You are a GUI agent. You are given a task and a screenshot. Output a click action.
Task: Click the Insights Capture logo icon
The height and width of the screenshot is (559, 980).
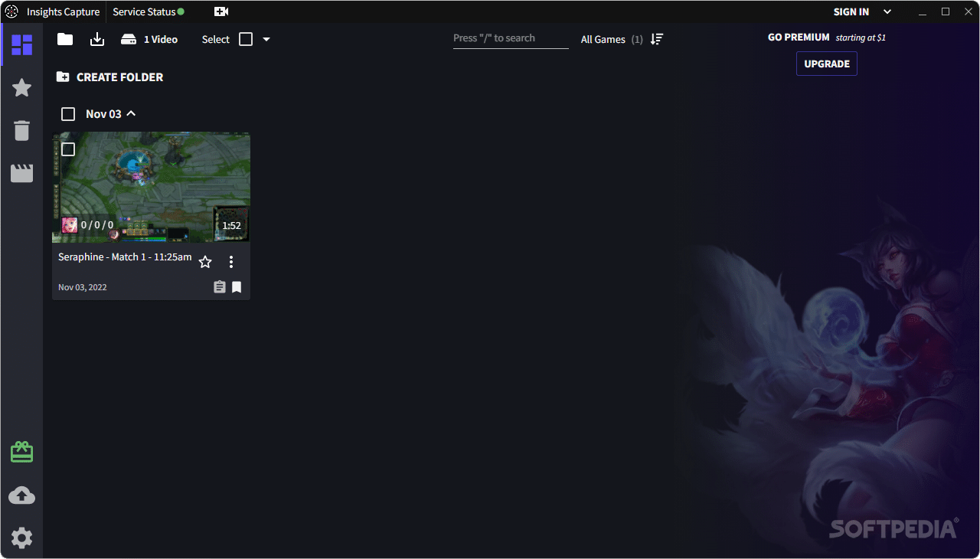coord(11,11)
